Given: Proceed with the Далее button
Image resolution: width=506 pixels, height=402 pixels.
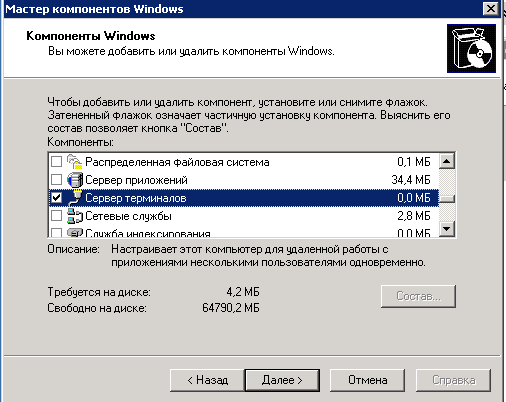Looking at the screenshot, I should 282,380.
